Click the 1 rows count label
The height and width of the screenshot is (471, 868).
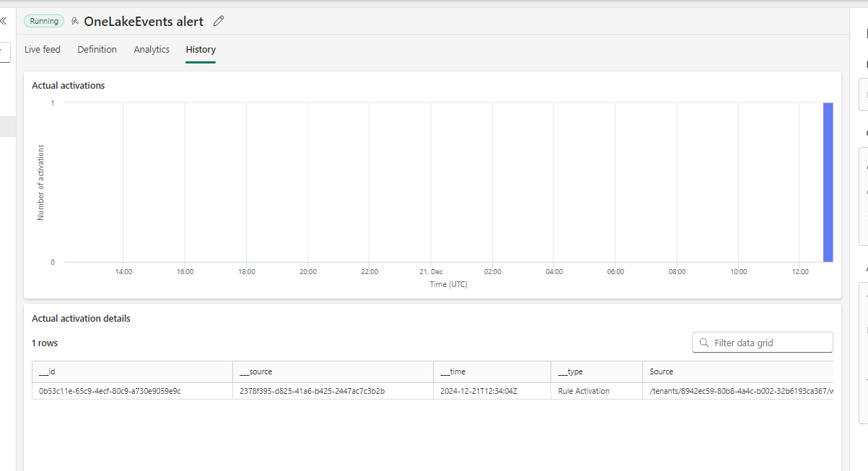point(45,343)
